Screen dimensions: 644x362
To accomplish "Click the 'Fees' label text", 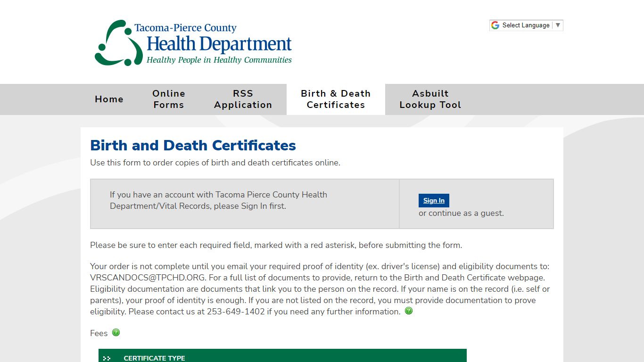I will (99, 333).
